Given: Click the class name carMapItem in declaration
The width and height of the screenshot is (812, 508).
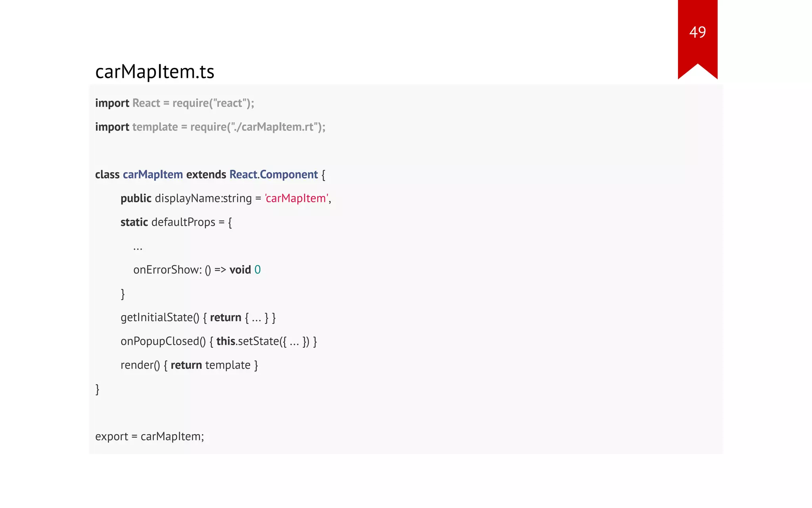Looking at the screenshot, I should point(153,175).
